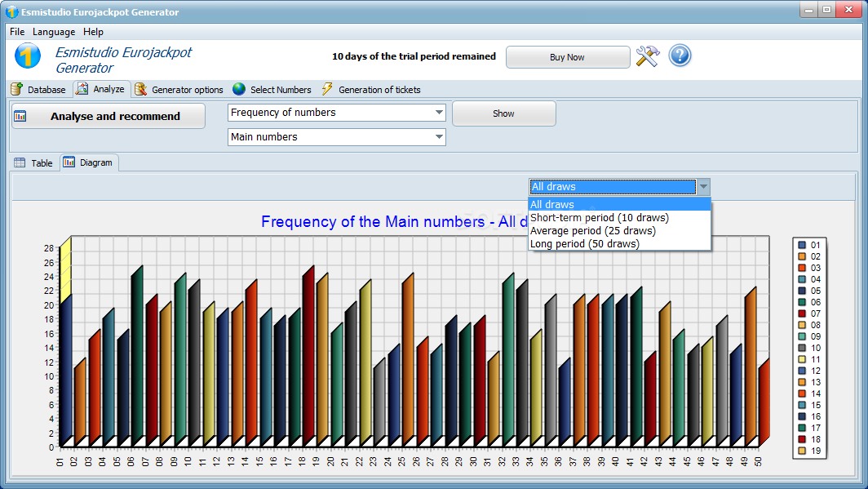This screenshot has height=489, width=868.
Task: Click the legend swatch for number 14
Action: tap(802, 393)
